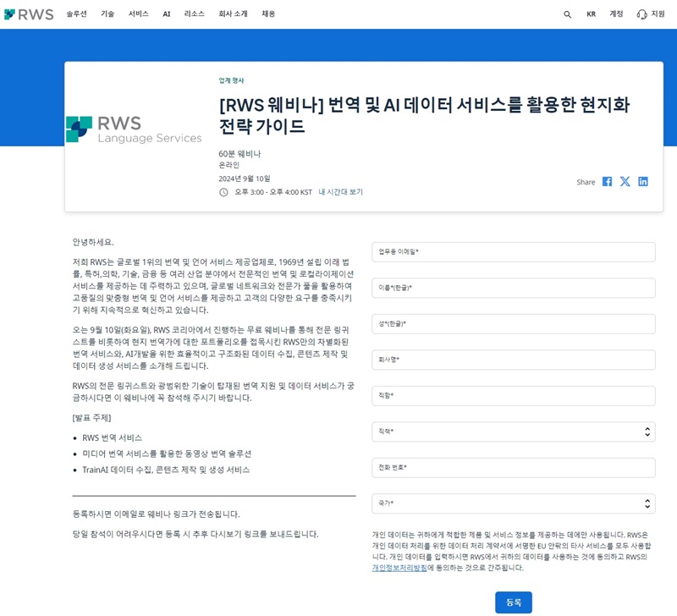Share the webinar on X
The height and width of the screenshot is (616, 677).
625,182
